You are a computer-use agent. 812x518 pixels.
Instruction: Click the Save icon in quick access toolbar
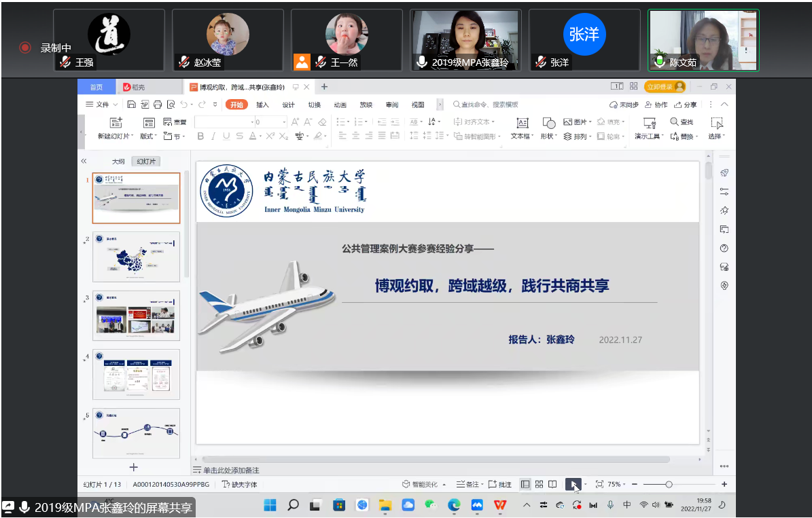[x=132, y=105]
